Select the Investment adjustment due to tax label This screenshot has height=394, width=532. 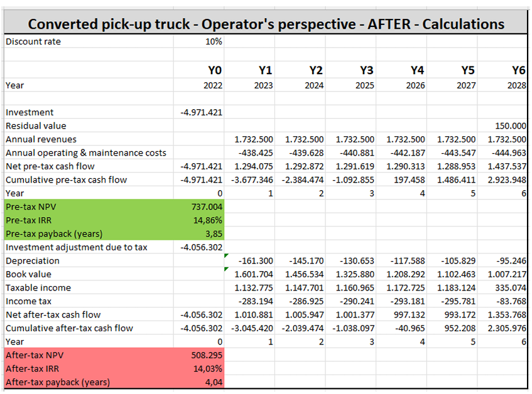(76, 247)
